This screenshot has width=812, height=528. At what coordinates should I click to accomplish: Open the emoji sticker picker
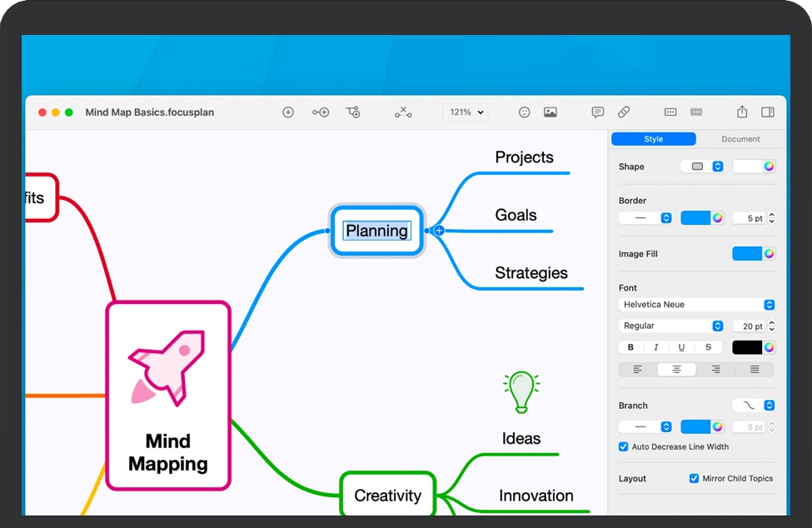click(x=525, y=112)
